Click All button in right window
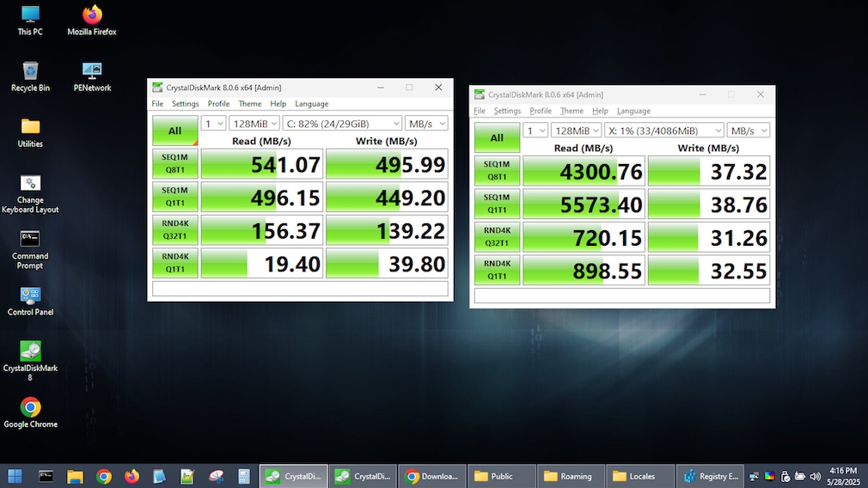 pyautogui.click(x=497, y=137)
